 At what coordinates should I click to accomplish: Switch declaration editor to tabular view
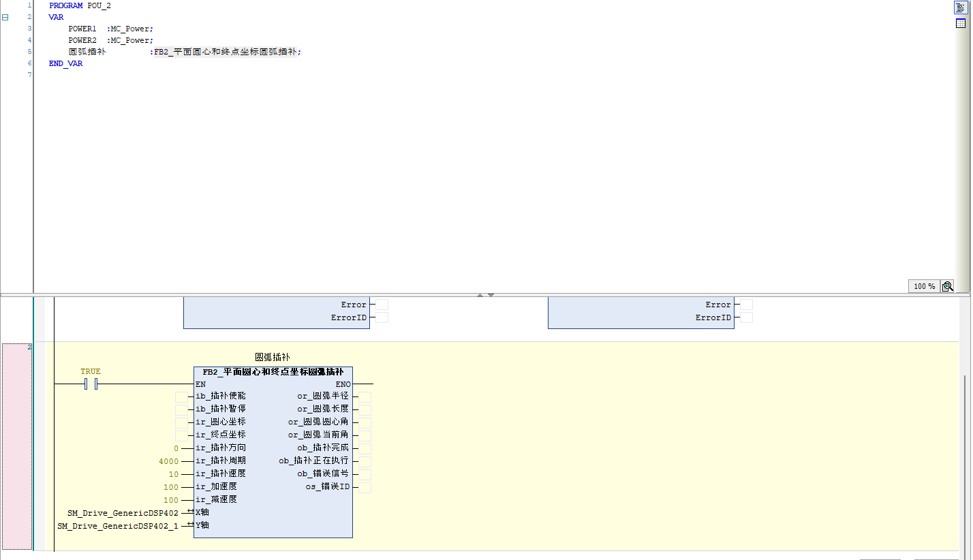(960, 23)
